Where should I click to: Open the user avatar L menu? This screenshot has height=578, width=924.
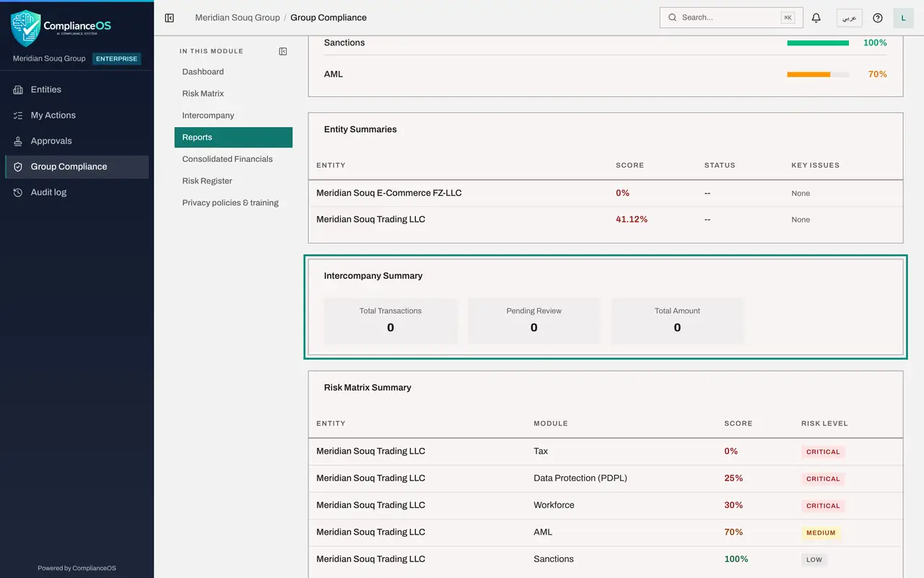pyautogui.click(x=903, y=18)
